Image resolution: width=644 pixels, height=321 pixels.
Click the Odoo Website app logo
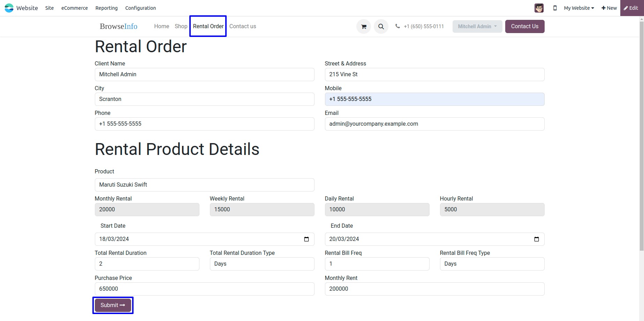[9, 8]
